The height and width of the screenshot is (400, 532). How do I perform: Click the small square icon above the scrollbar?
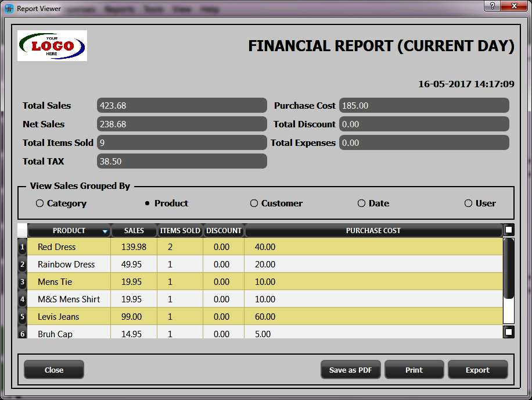tap(509, 230)
